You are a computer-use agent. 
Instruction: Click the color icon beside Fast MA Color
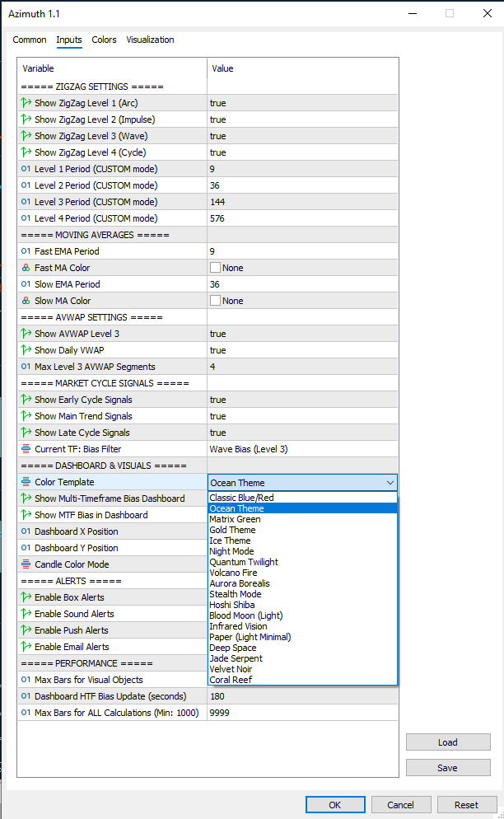26,268
